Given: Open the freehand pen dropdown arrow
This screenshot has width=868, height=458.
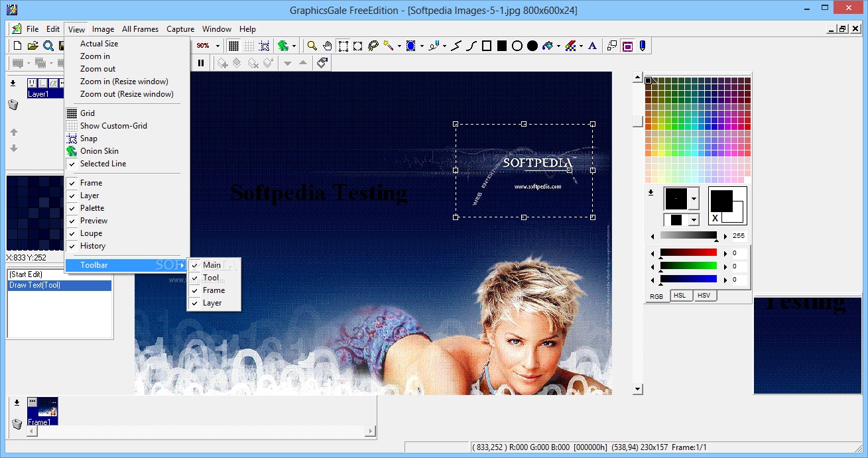Looking at the screenshot, I should (x=444, y=46).
